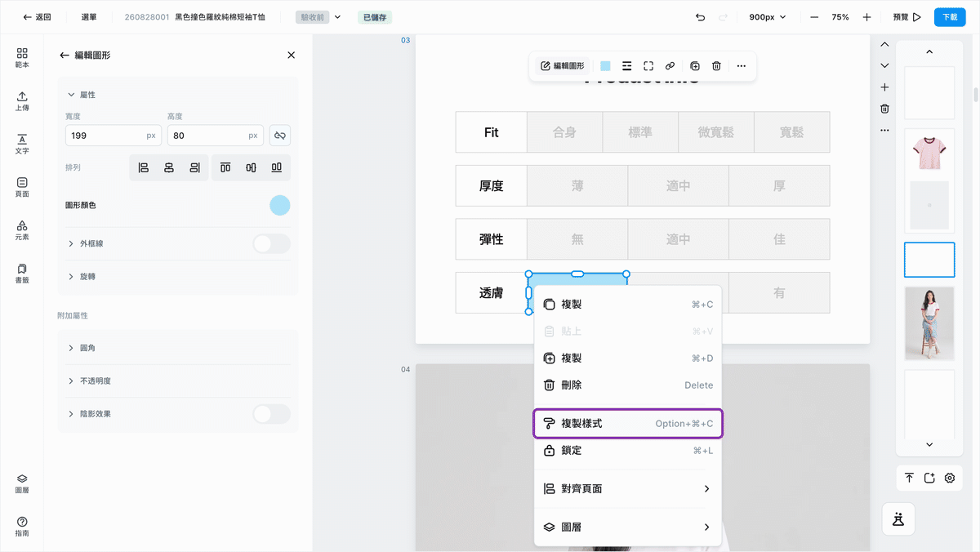This screenshot has height=552, width=980.
Task: Click the duplicate icon in floating toolbar
Action: (695, 66)
